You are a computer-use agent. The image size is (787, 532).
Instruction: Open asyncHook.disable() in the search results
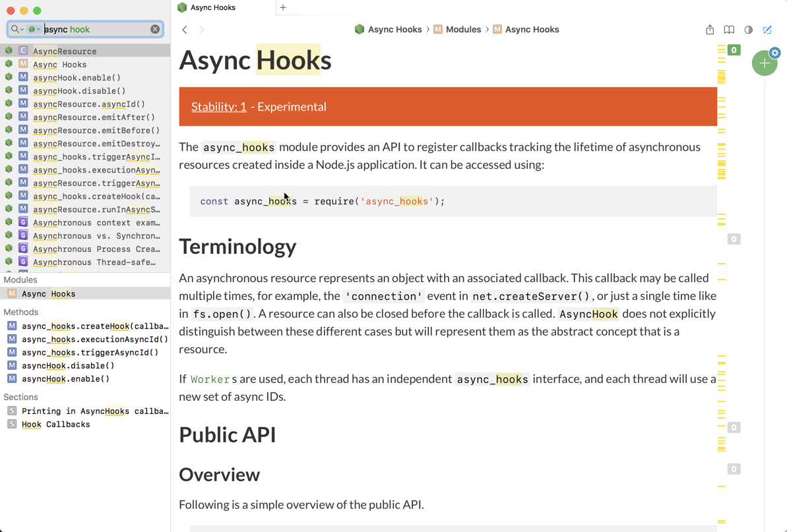point(85,90)
